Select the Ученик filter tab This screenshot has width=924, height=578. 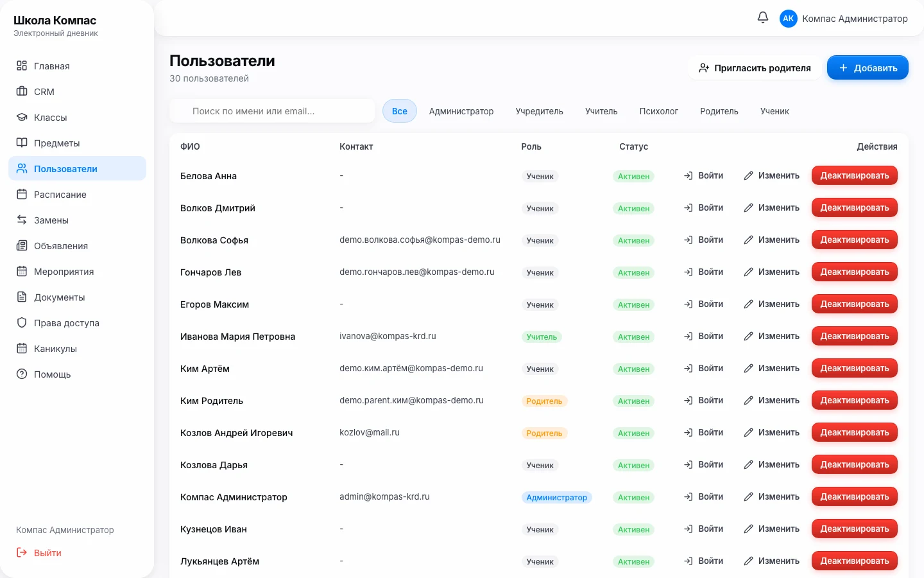pyautogui.click(x=774, y=111)
